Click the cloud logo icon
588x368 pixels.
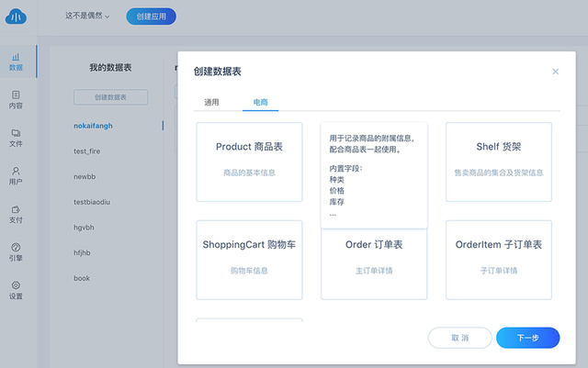point(17,16)
